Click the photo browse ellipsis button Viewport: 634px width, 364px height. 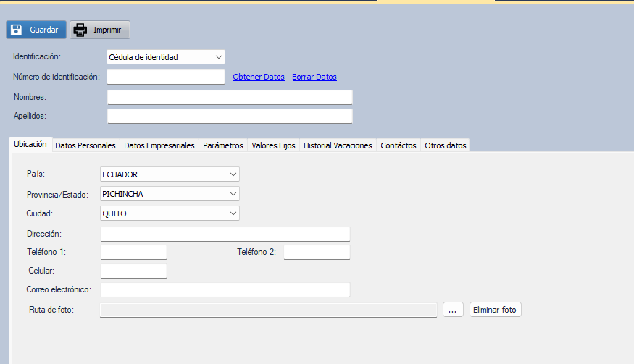(453, 310)
